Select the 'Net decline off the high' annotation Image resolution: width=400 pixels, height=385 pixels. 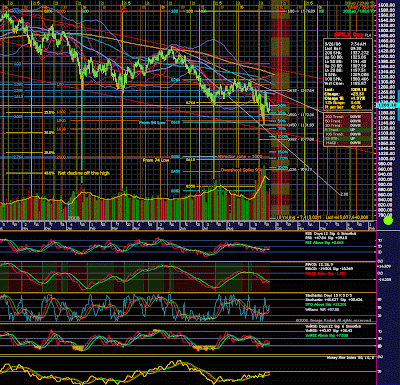pyautogui.click(x=84, y=173)
